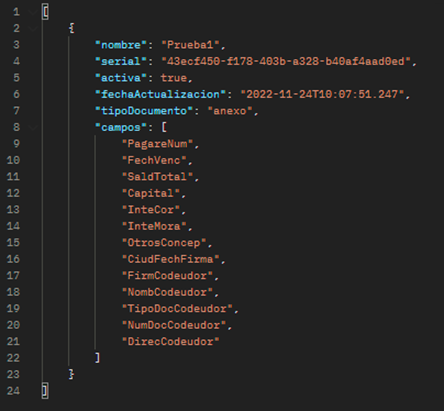Click the "nombre" key
Image resolution: width=444 pixels, height=411 pixels.
[121, 45]
